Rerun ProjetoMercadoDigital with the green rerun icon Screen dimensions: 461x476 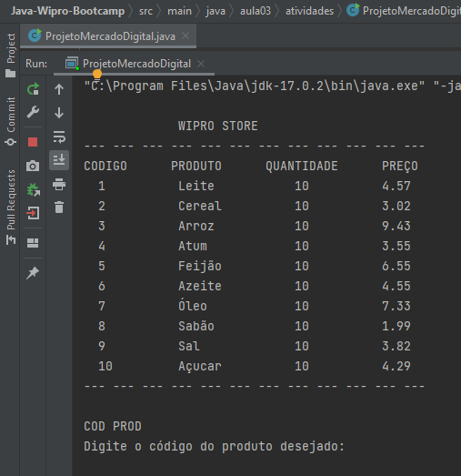tap(33, 89)
